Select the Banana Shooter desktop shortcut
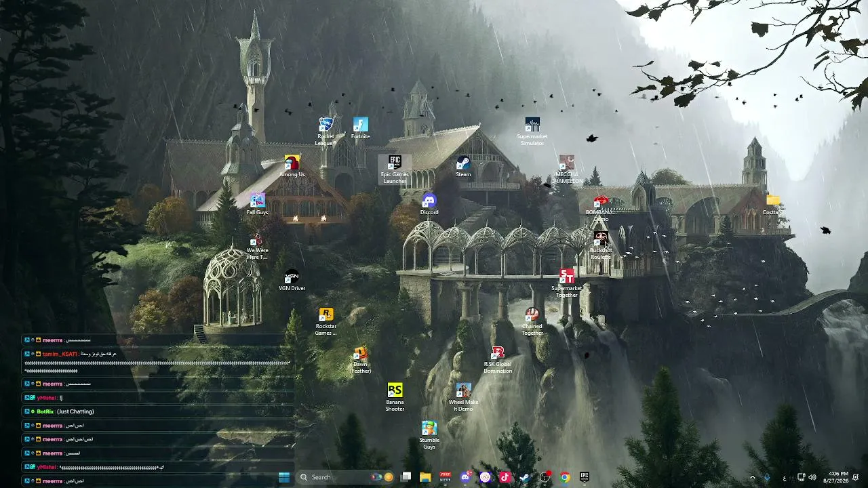The height and width of the screenshot is (488, 868). pyautogui.click(x=395, y=397)
